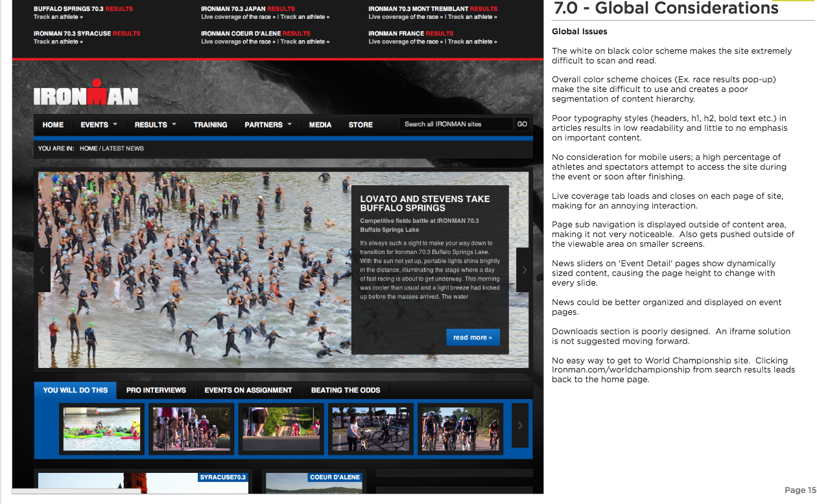Image resolution: width=817 pixels, height=504 pixels.
Task: Switch to PRO INTERVIEWS tab
Action: tap(156, 390)
